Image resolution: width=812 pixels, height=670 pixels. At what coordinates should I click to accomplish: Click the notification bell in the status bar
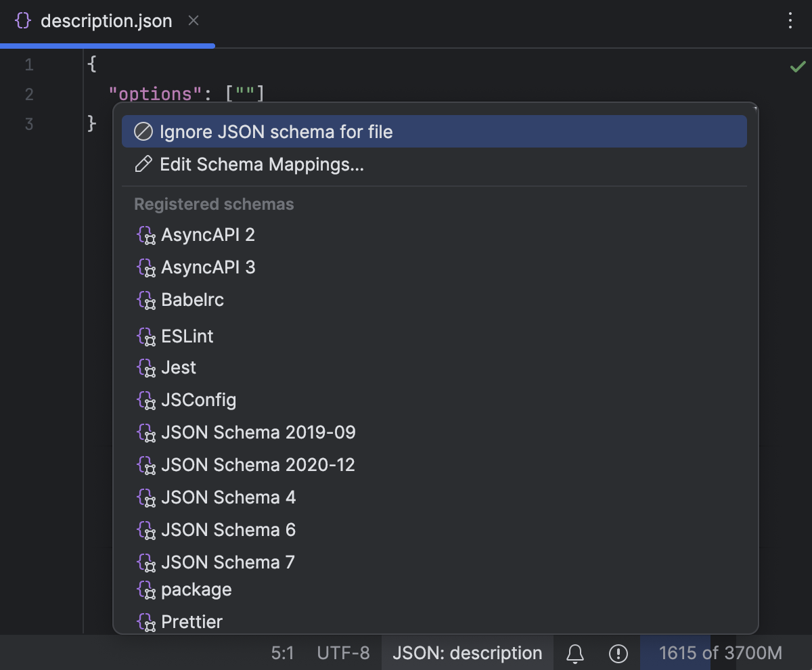tap(576, 652)
